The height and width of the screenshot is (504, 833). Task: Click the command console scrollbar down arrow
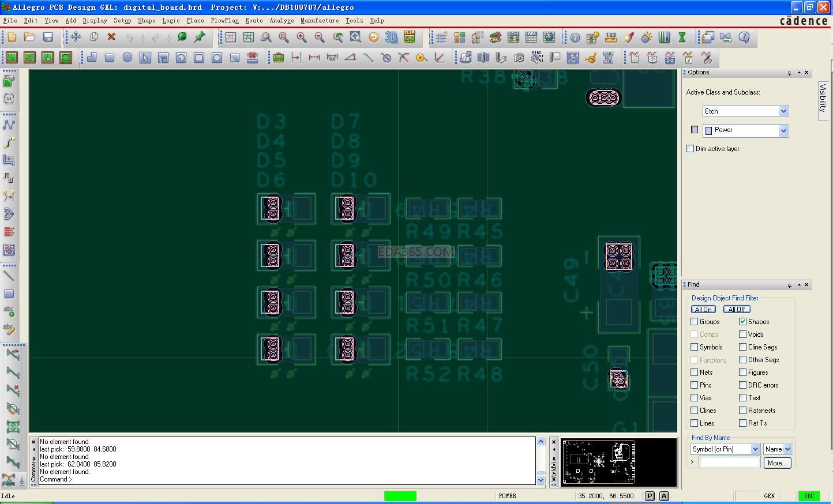541,480
